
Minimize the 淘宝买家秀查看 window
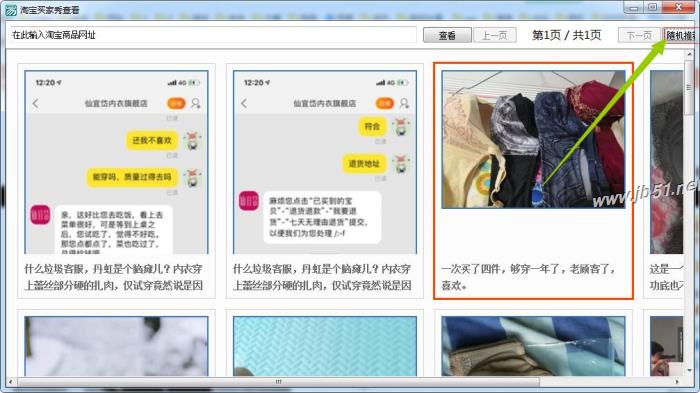pos(633,8)
